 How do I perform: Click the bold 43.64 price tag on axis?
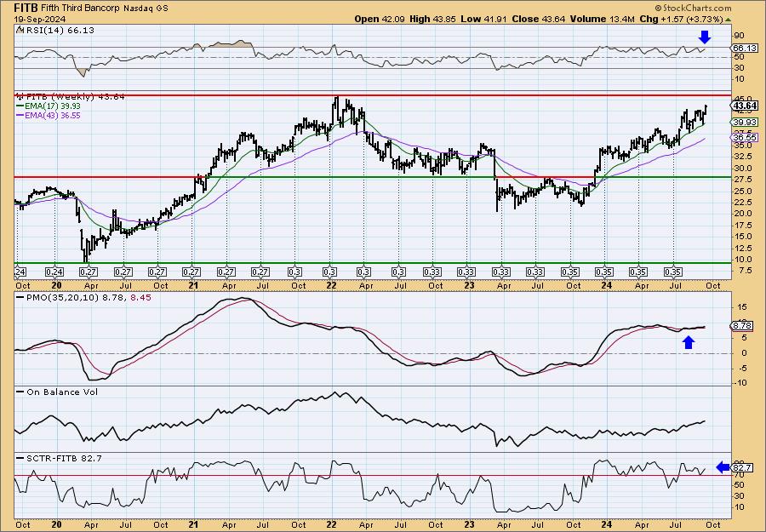[746, 106]
